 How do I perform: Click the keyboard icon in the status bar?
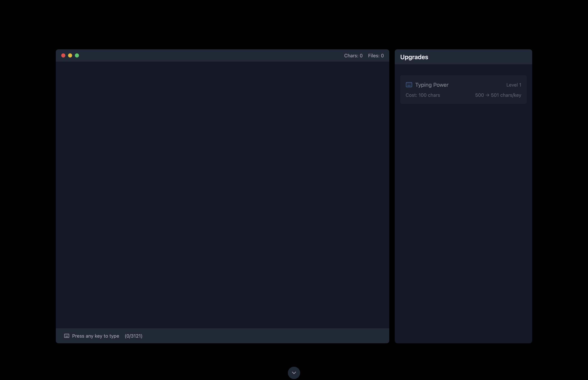pos(66,336)
